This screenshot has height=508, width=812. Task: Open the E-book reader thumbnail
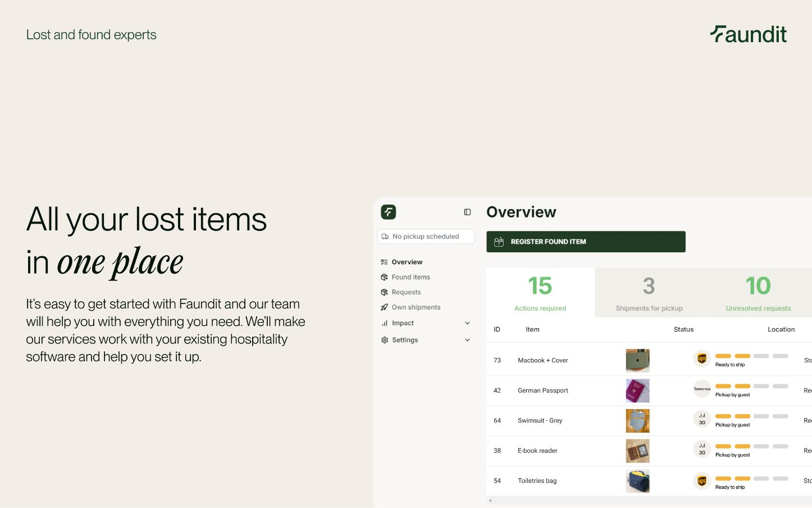[638, 451]
